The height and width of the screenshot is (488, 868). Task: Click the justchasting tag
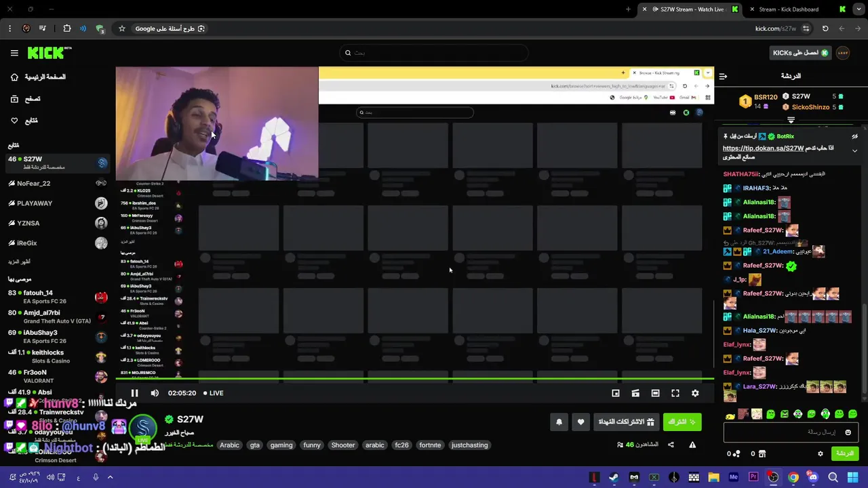[x=469, y=445]
